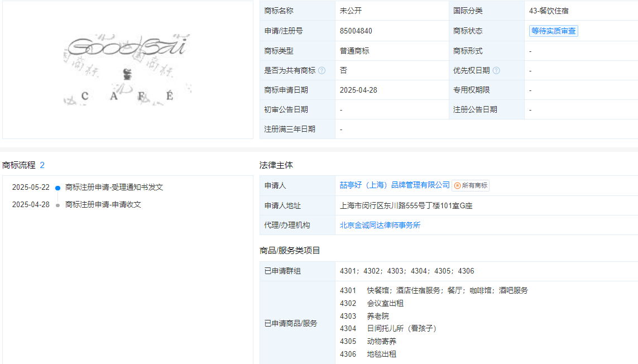Click the 普通商标 type value

(354, 51)
